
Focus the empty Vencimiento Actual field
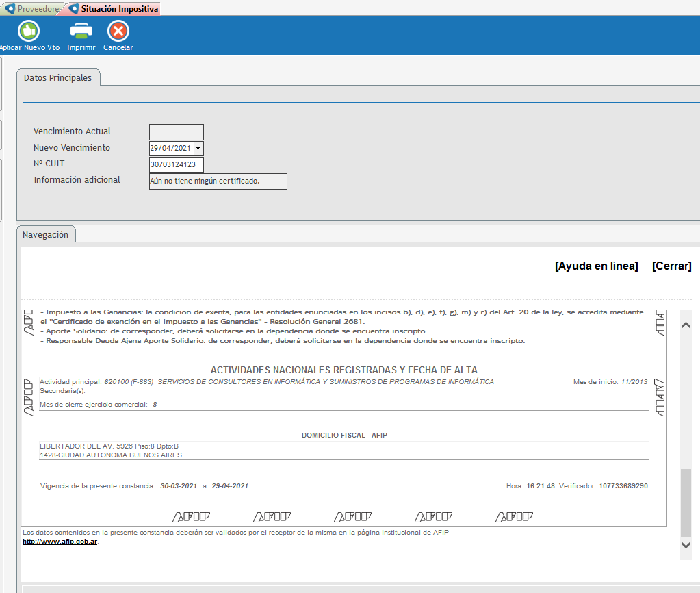176,131
